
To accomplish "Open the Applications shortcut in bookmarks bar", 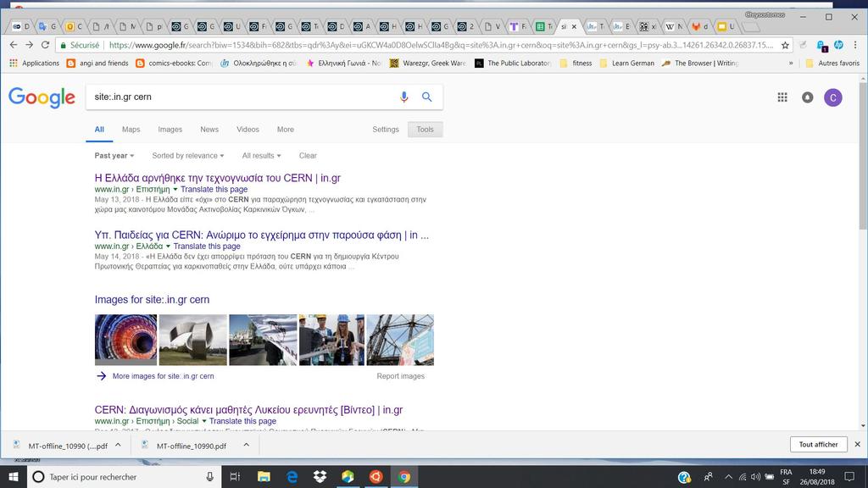I will point(34,63).
